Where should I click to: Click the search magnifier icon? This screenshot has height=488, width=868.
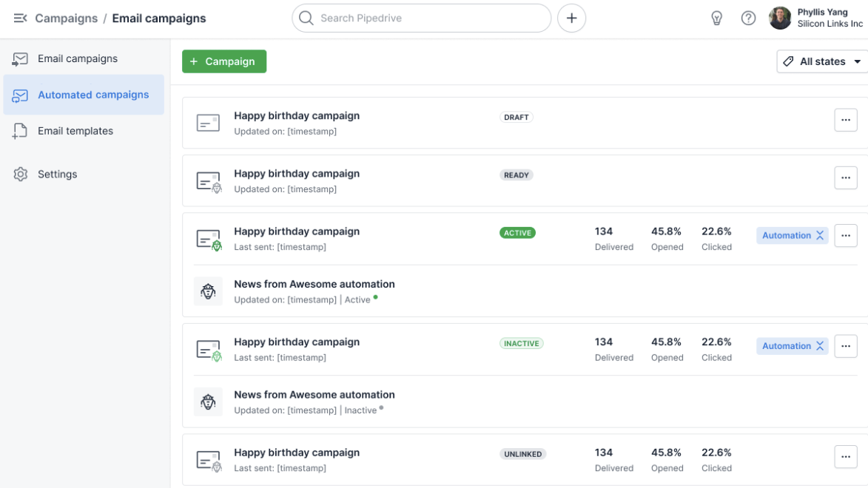pyautogui.click(x=306, y=18)
